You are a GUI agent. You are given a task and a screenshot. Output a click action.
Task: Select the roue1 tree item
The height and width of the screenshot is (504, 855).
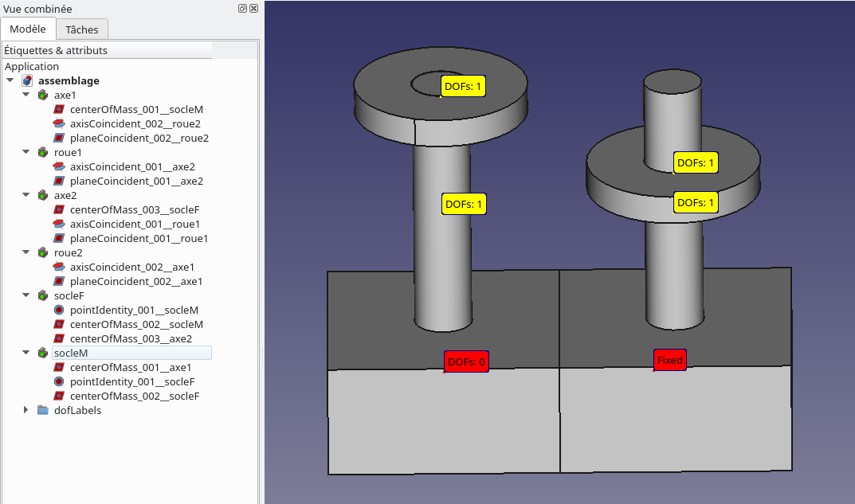68,153
